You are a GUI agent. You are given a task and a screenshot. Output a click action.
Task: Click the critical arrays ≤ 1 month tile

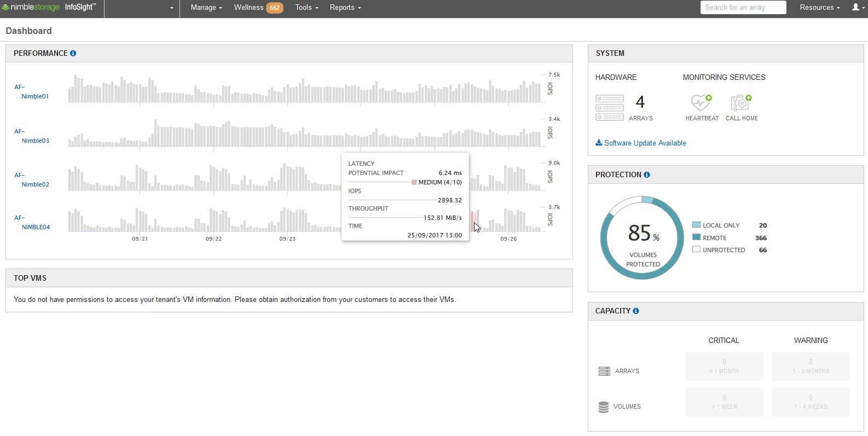(724, 367)
